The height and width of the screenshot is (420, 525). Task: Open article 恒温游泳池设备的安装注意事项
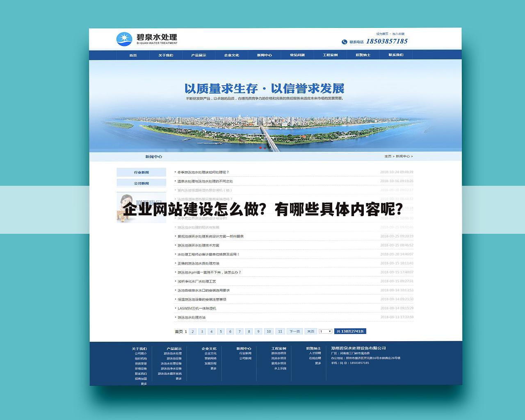pyautogui.click(x=202, y=299)
